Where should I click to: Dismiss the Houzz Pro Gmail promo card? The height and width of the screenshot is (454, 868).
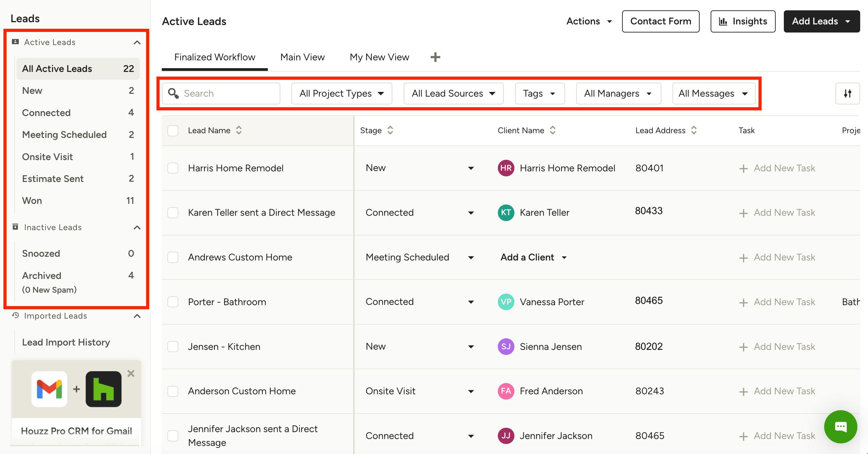(x=131, y=374)
